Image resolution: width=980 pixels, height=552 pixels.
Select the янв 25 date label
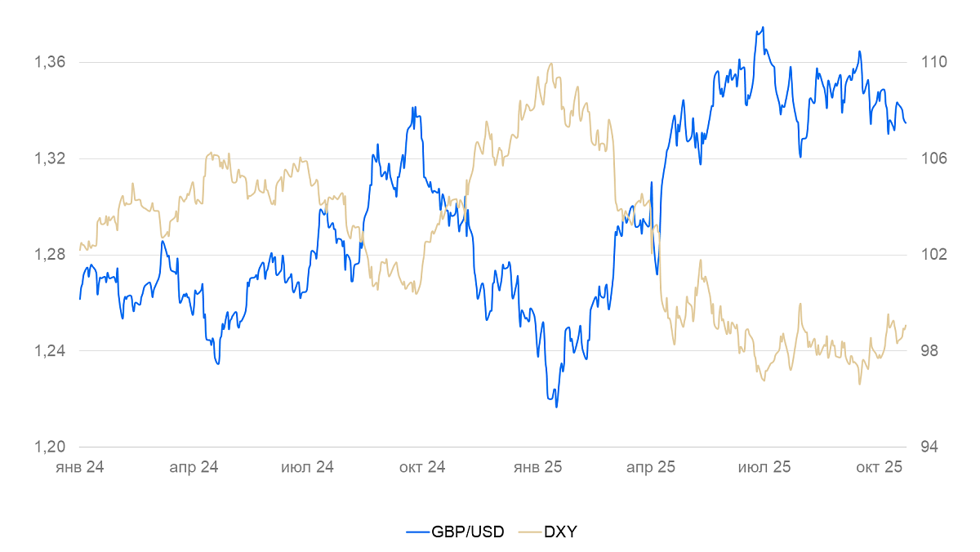coord(537,468)
